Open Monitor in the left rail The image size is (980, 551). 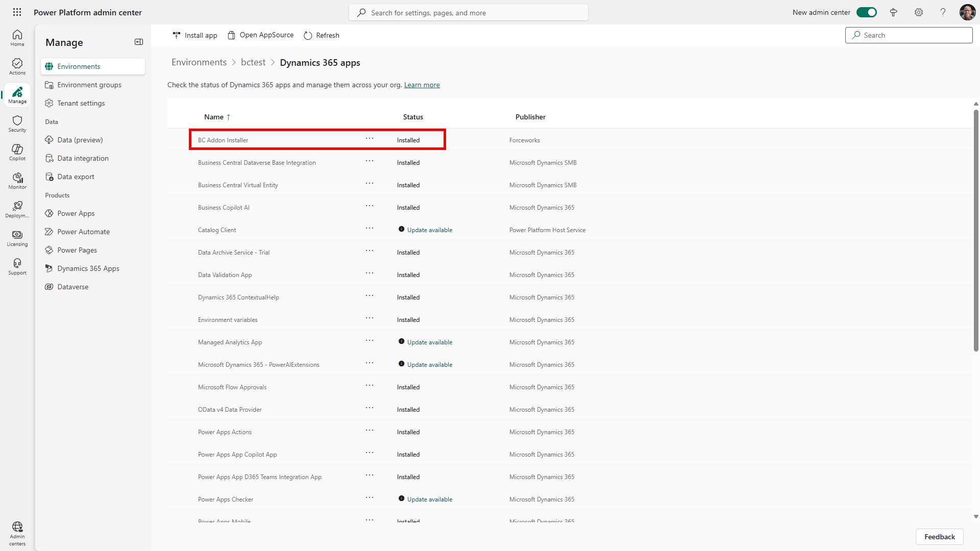pyautogui.click(x=17, y=181)
